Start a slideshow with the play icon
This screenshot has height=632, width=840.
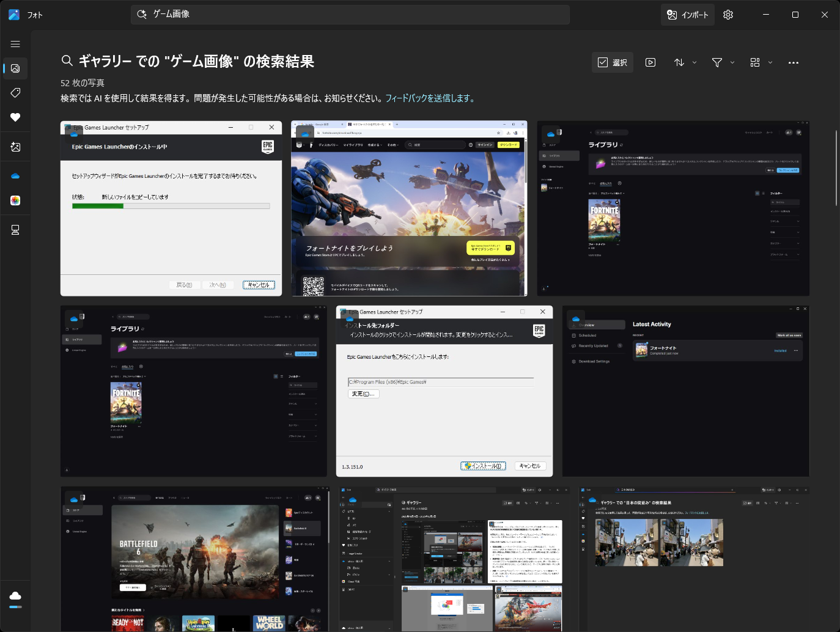650,62
